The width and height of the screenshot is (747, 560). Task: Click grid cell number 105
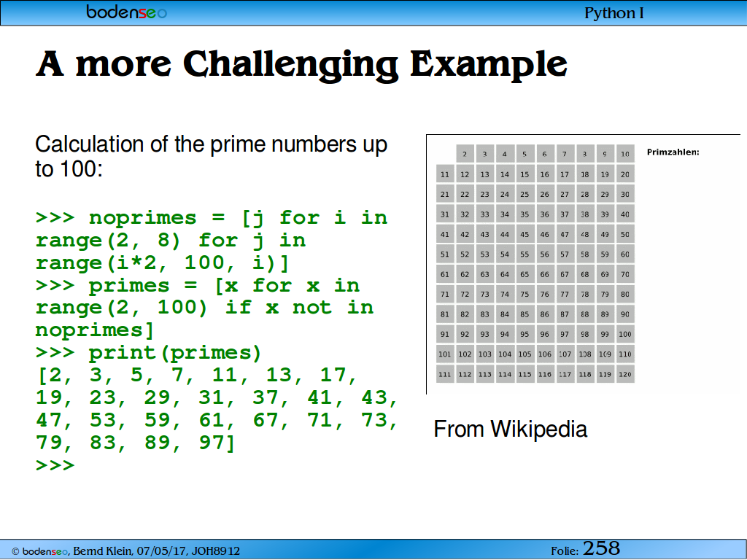click(525, 354)
